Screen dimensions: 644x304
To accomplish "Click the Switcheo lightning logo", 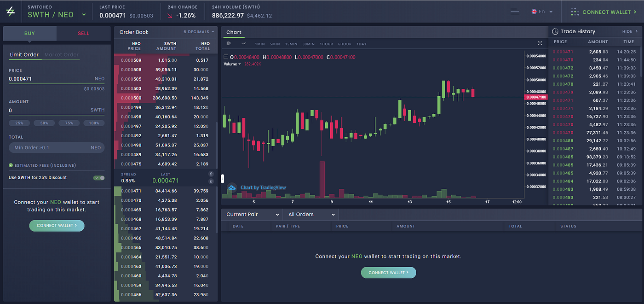I will pos(10,12).
